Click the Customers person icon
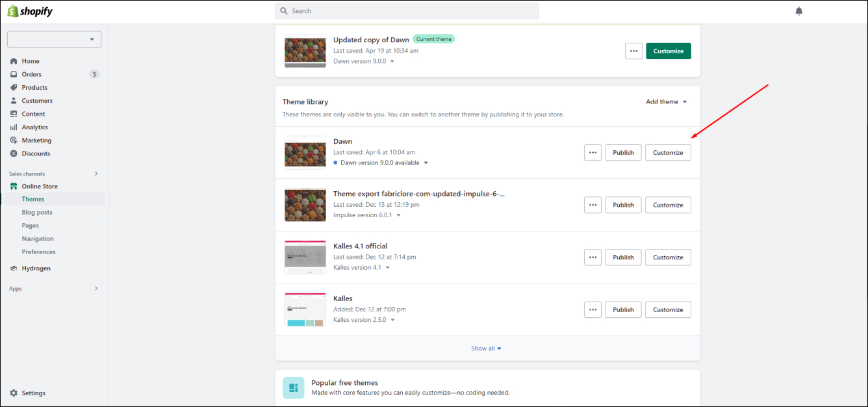Image resolution: width=868 pixels, height=407 pixels. click(14, 101)
